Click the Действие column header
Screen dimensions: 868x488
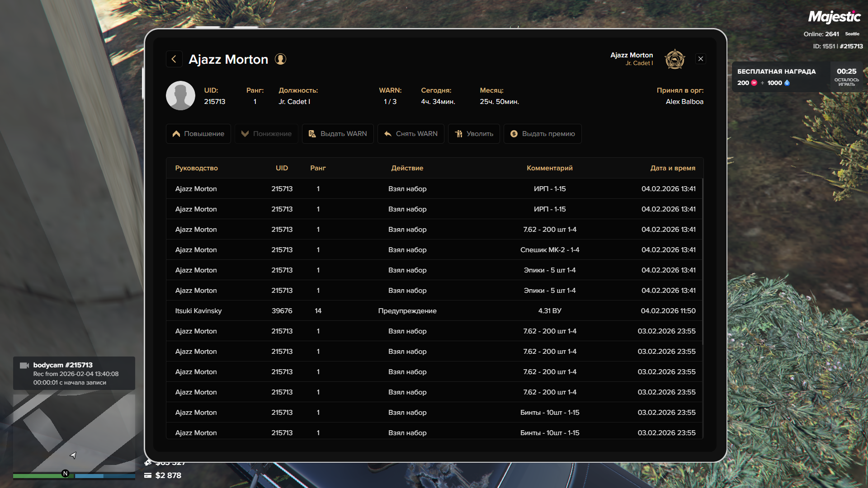(x=407, y=168)
